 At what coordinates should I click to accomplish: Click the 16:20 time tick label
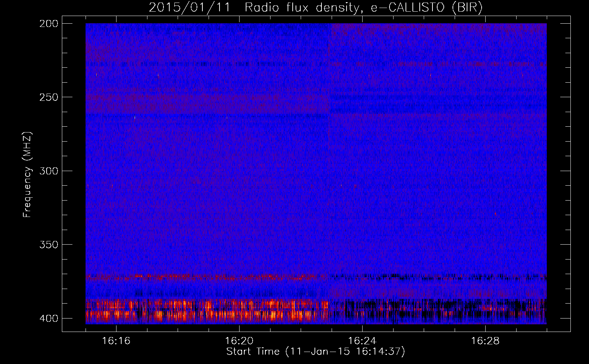coord(239,341)
